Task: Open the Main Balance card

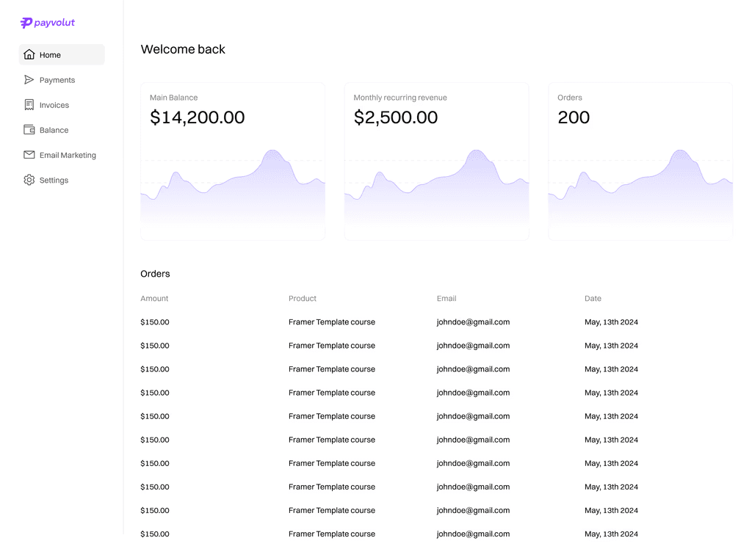Action: (x=233, y=161)
